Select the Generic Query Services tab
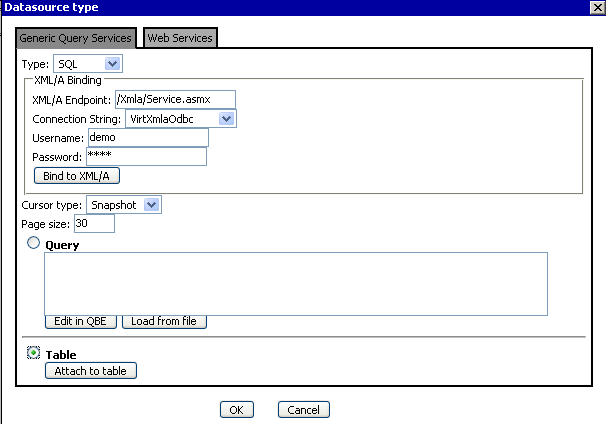 click(x=76, y=38)
